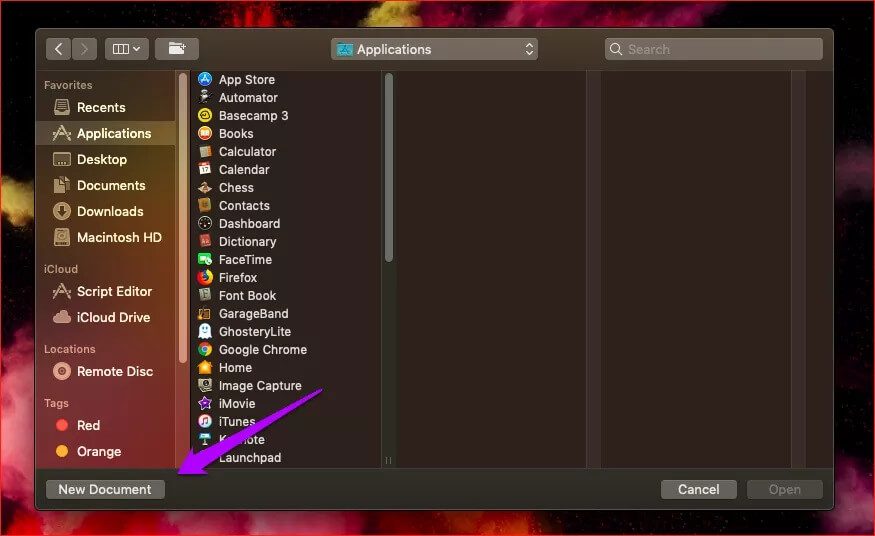Click the iMovie star icon

(205, 403)
